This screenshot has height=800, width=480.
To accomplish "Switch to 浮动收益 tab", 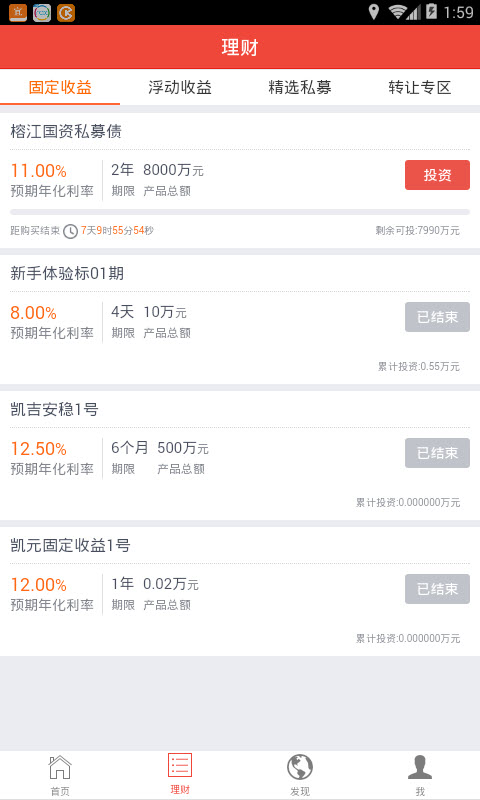I will pyautogui.click(x=180, y=87).
